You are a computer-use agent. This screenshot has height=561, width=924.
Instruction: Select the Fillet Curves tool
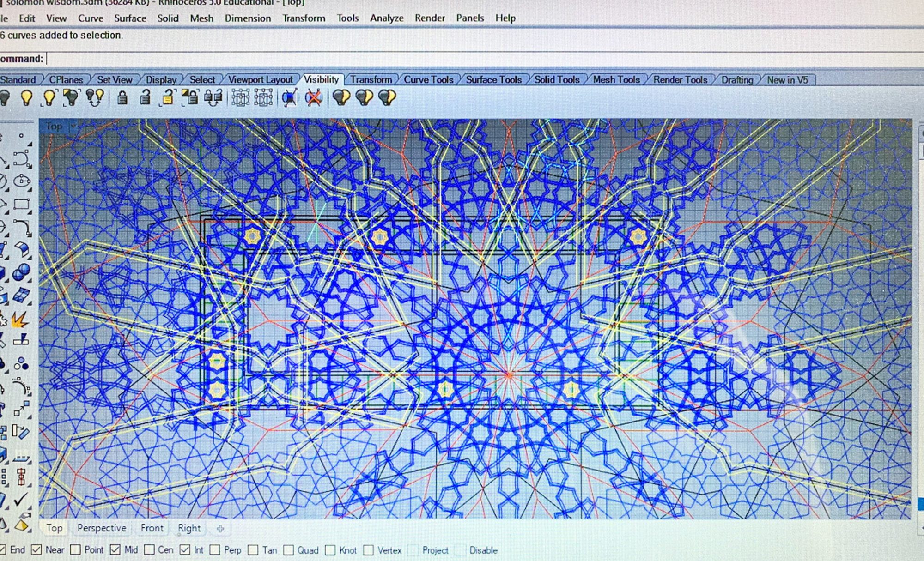click(22, 227)
